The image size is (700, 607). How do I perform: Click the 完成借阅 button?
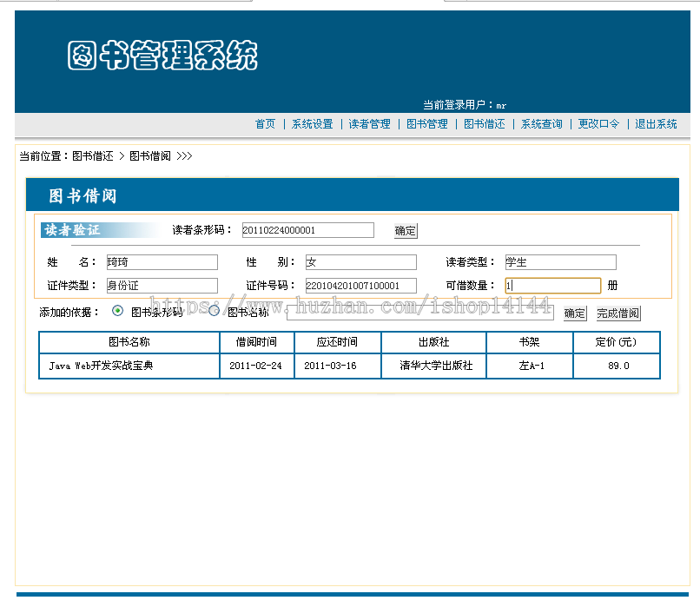coord(618,313)
